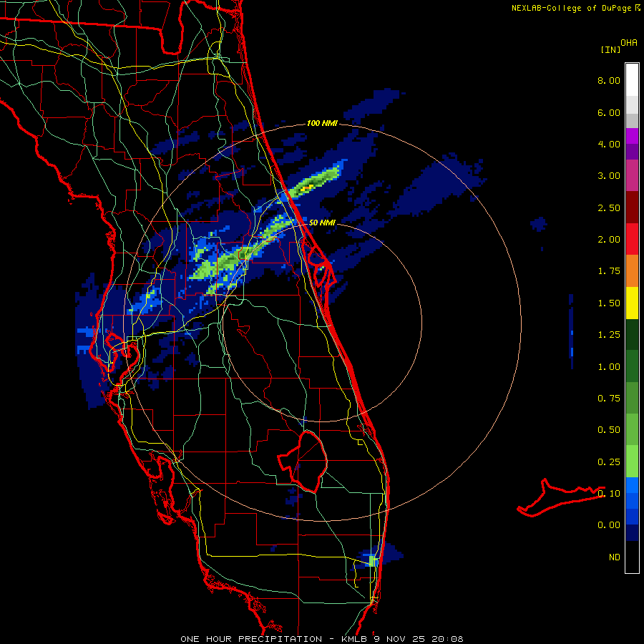Click the 50 NMI range ring label
Screen dimensions: 644x644
(322, 223)
